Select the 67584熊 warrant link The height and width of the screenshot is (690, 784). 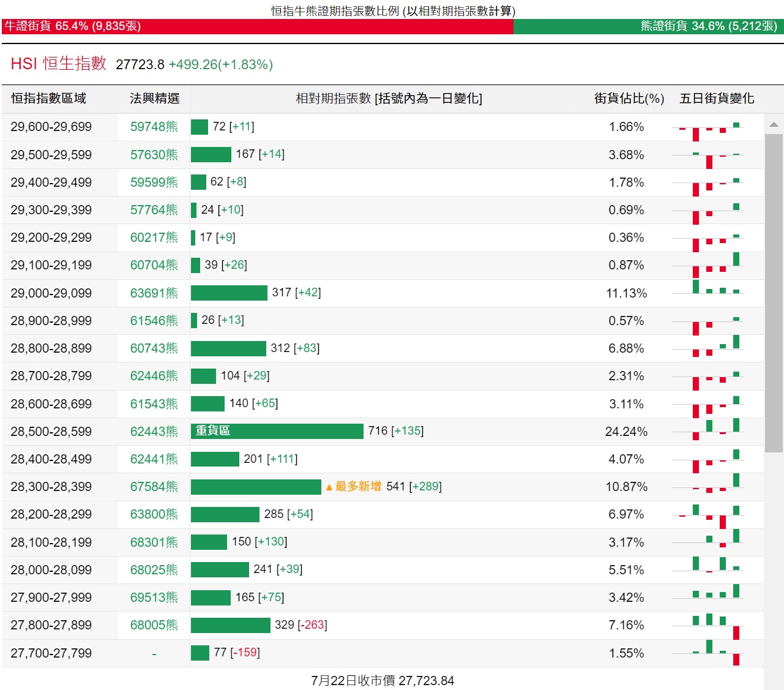tap(154, 487)
